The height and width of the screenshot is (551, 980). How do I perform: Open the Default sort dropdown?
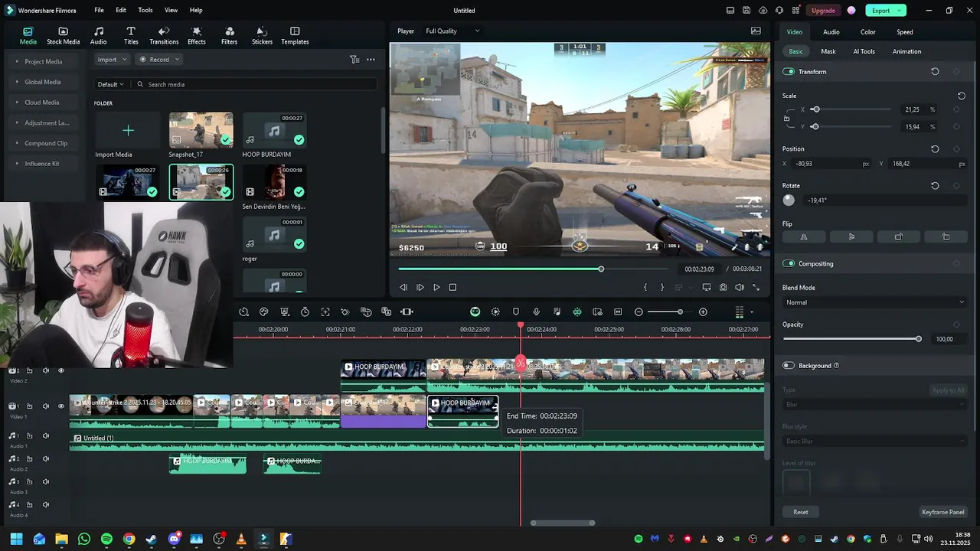point(110,84)
